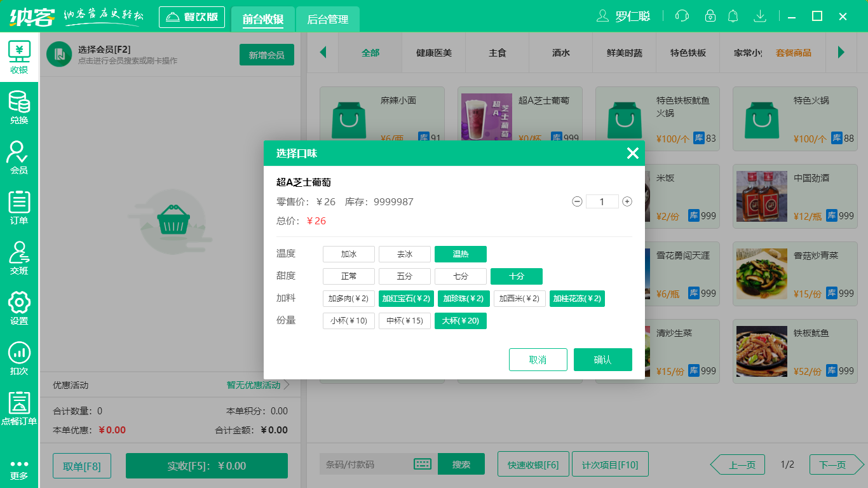The width and height of the screenshot is (868, 488).
Task: Toggle 加多肉(¥2) topping
Action: click(x=349, y=299)
